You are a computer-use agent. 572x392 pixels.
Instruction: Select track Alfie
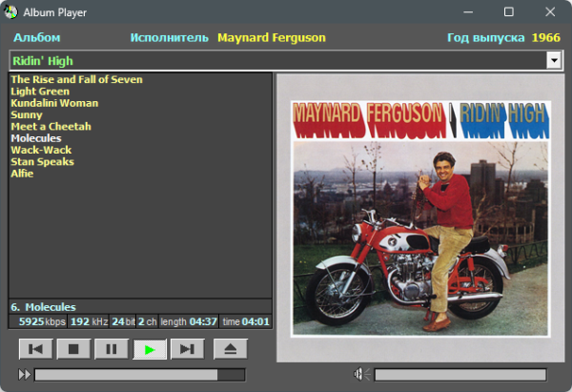[x=22, y=173]
